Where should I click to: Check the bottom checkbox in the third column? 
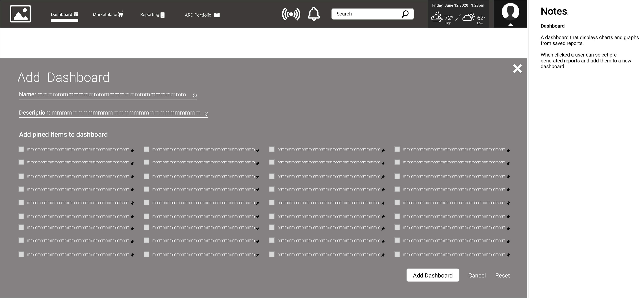272,254
